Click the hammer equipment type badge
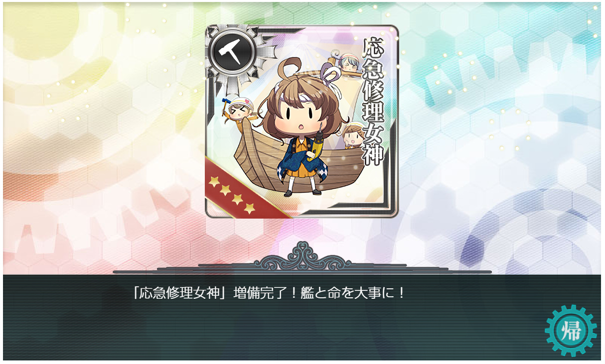Image resolution: width=605 pixels, height=364 pixels. (233, 51)
